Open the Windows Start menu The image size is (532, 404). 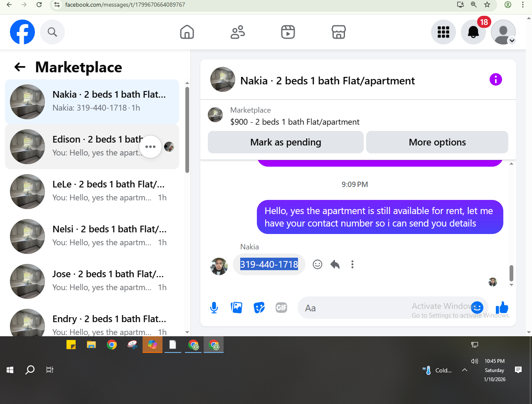pyautogui.click(x=10, y=370)
